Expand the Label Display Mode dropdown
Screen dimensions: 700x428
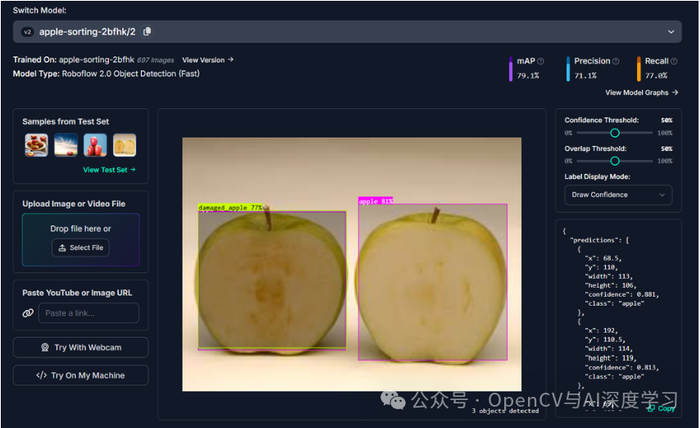click(x=618, y=195)
